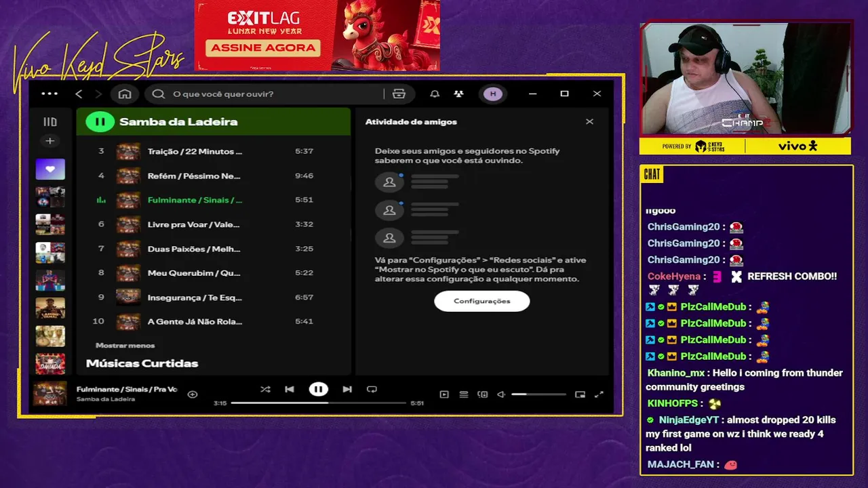Mute the volume speaker icon
This screenshot has width=868, height=488.
[x=501, y=394]
